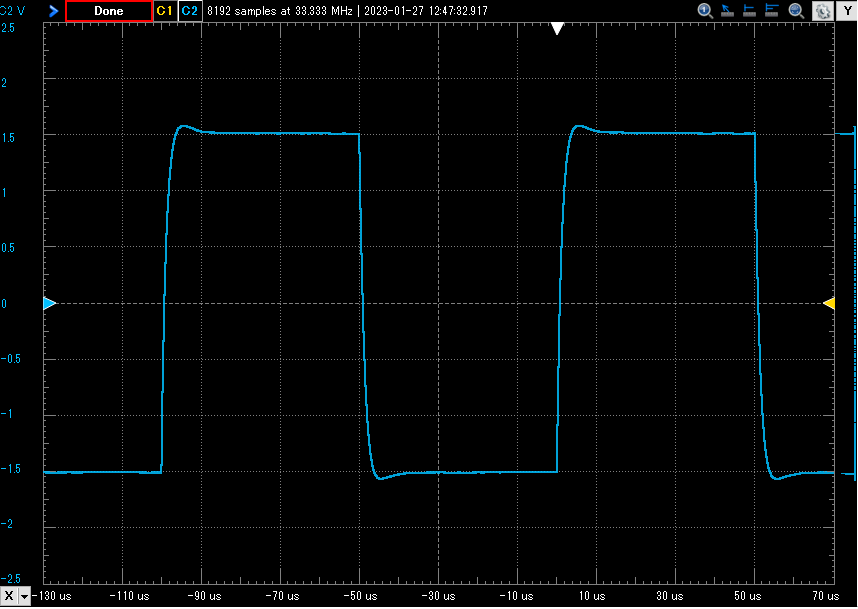Click the yellow trigger level marker on right edge
Screen dimensions: 858x609
(829, 303)
